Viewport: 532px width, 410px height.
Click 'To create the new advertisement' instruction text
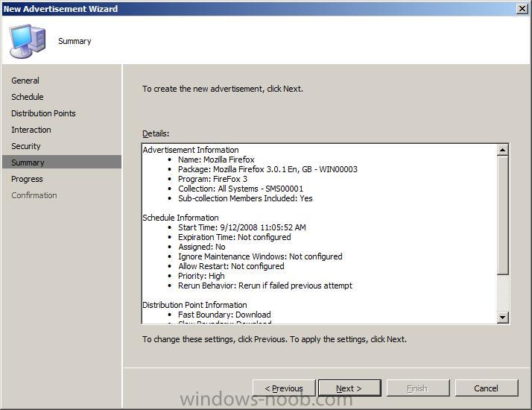click(223, 89)
